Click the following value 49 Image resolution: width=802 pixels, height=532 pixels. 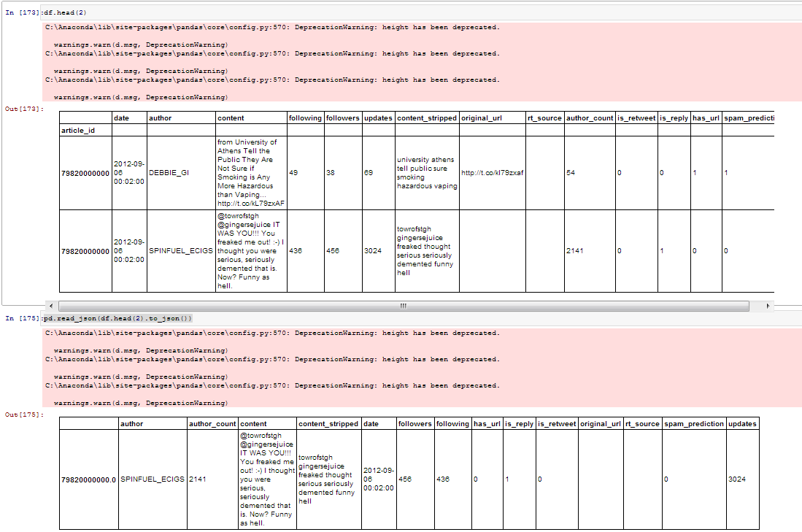[305, 173]
